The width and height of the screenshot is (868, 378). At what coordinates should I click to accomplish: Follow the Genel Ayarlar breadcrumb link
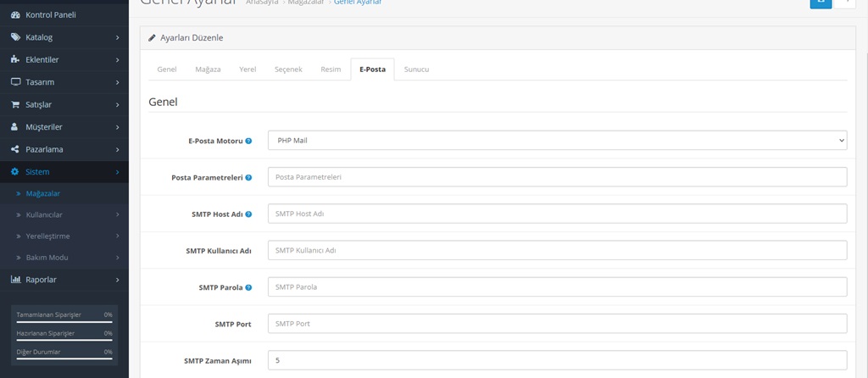click(x=358, y=3)
